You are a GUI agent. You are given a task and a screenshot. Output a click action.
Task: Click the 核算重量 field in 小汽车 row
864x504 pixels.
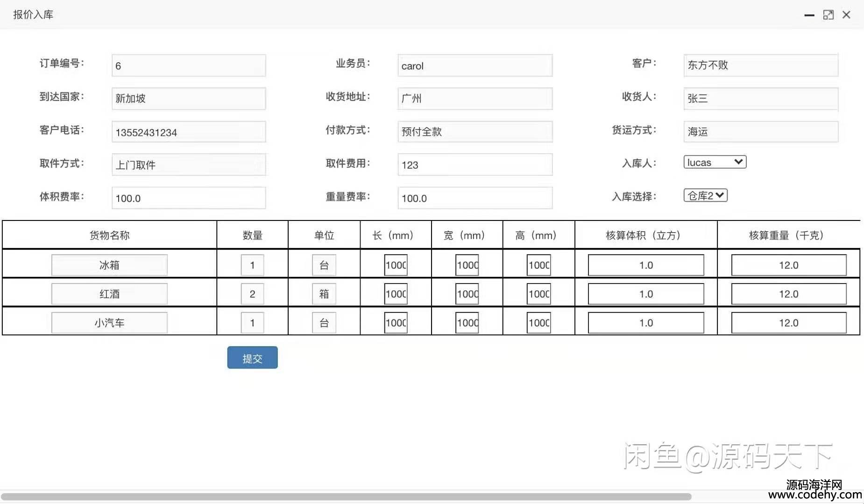[x=788, y=323]
